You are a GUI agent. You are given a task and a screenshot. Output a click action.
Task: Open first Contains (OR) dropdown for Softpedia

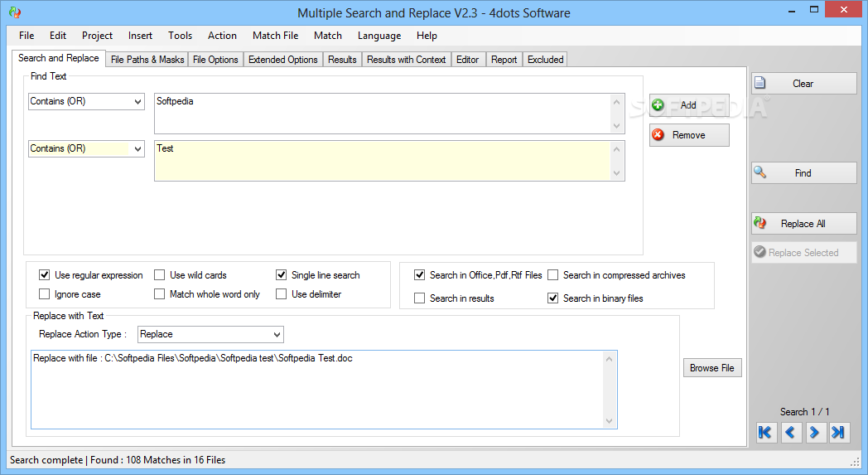pyautogui.click(x=86, y=101)
